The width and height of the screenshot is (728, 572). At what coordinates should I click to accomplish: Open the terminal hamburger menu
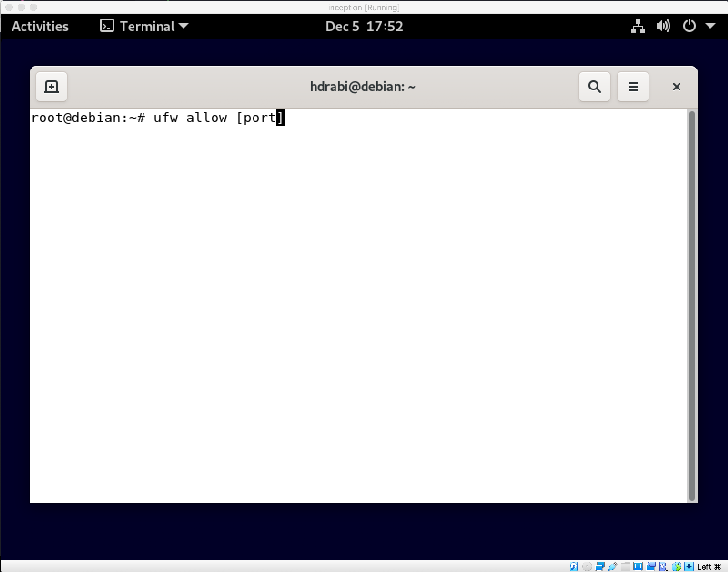pos(632,87)
